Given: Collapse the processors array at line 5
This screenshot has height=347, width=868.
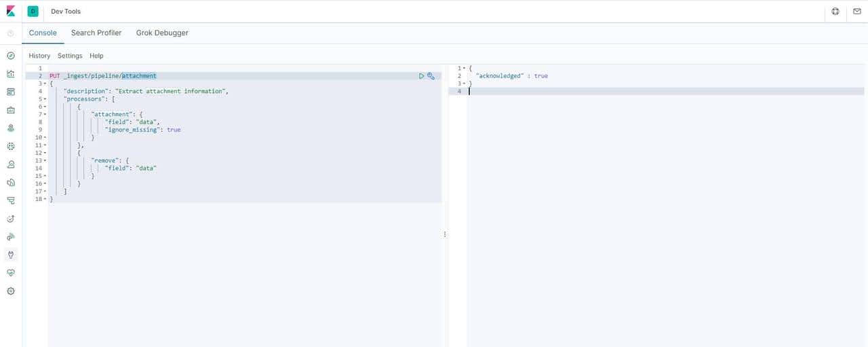Looking at the screenshot, I should (45, 99).
